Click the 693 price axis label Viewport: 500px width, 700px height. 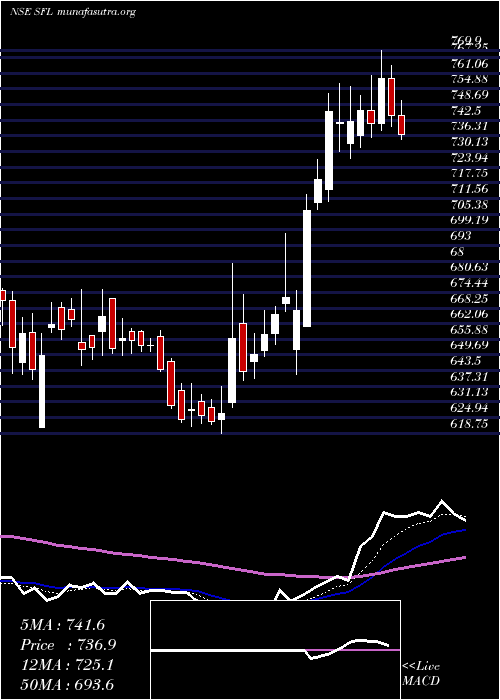coord(461,236)
